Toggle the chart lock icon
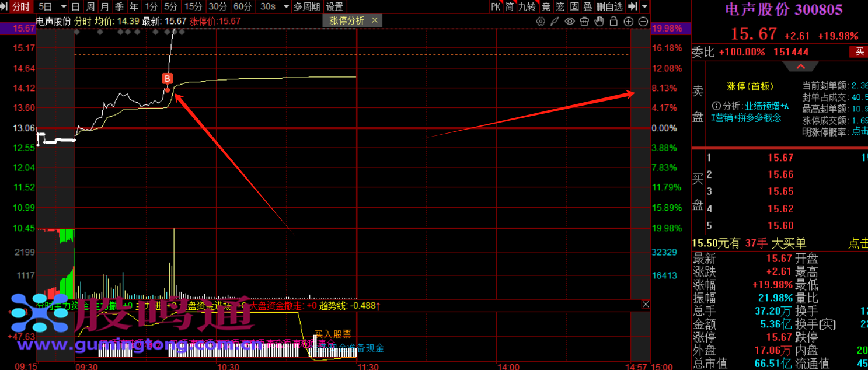The image size is (868, 370). click(x=613, y=22)
